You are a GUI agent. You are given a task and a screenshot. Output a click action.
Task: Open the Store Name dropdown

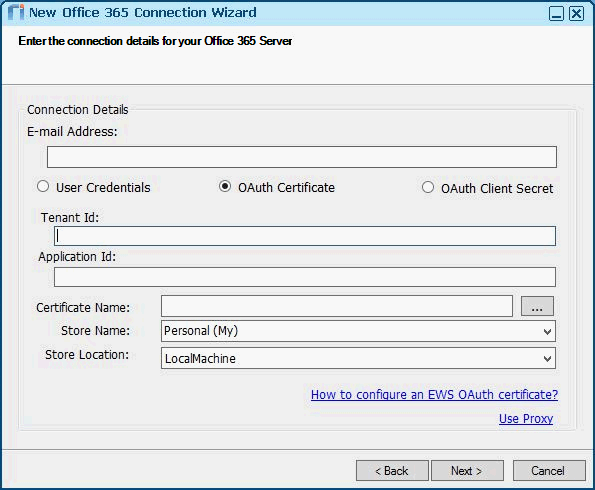tap(358, 331)
